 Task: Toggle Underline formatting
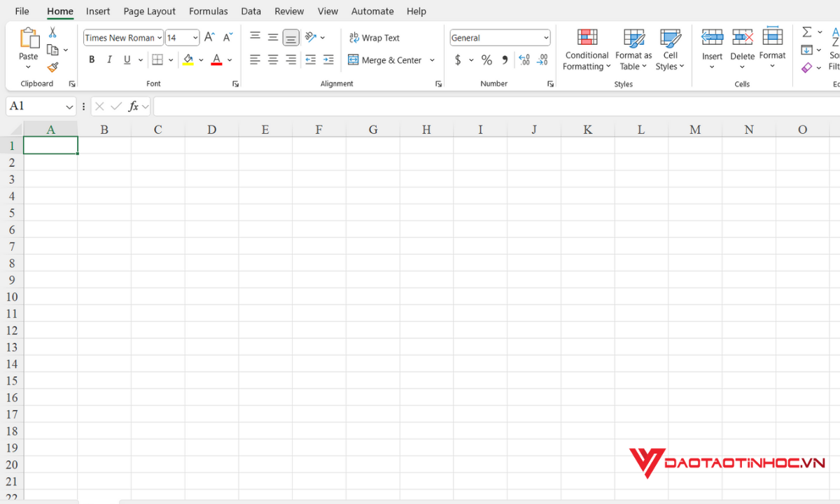tap(127, 60)
